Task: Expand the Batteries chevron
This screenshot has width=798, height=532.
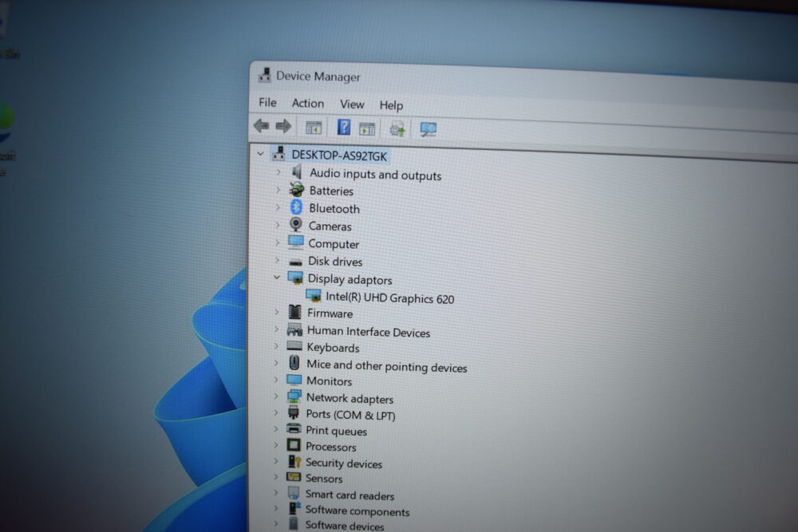Action: 278,190
